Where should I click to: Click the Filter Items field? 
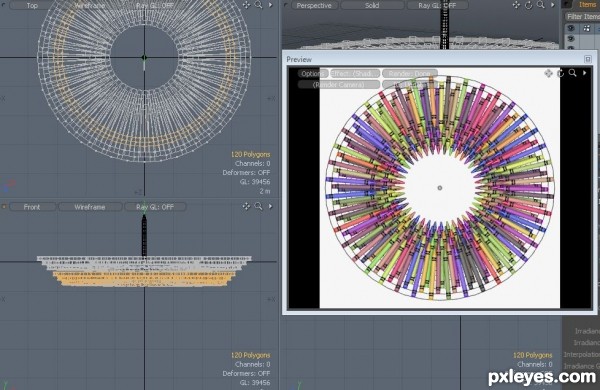582,16
